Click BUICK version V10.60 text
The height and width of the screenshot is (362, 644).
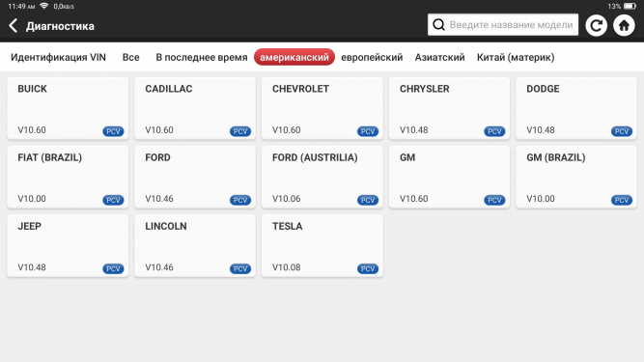[x=32, y=129]
